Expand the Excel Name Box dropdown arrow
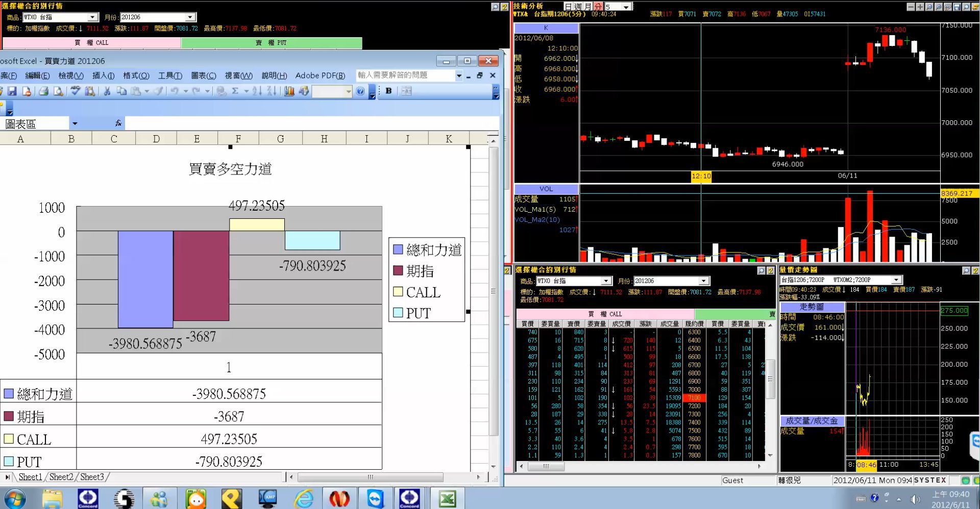The height and width of the screenshot is (509, 980). [x=75, y=123]
